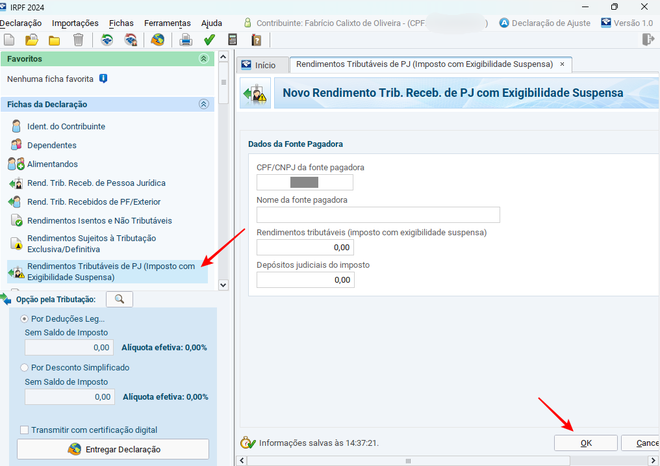
Task: Click the Declaração de Ajuste blue A icon
Action: [x=504, y=23]
